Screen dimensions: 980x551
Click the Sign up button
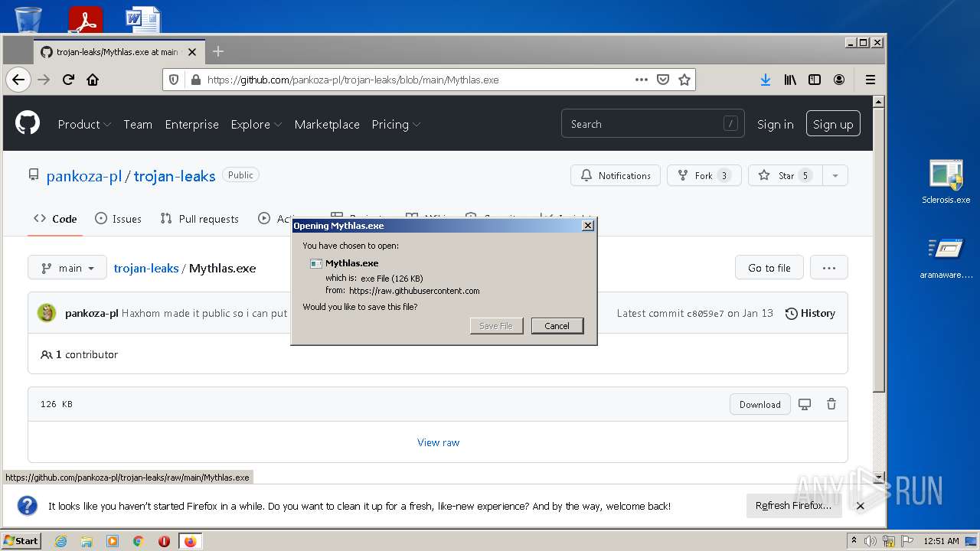(833, 124)
